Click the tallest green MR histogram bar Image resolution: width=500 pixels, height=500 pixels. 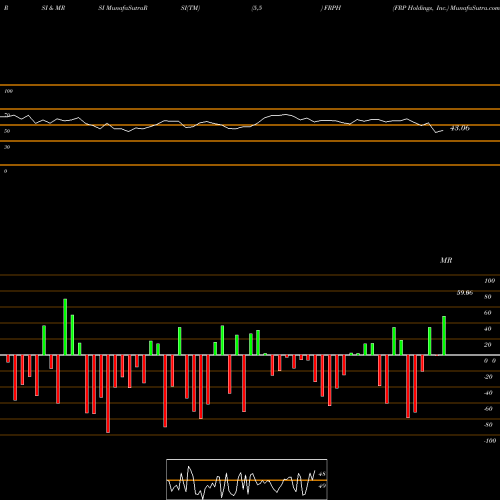[x=65, y=327]
